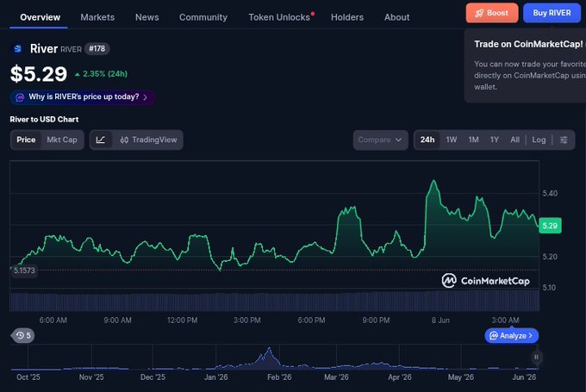Viewport: 586px width, 392px height.
Task: Go to the Community tab
Action: 203,17
